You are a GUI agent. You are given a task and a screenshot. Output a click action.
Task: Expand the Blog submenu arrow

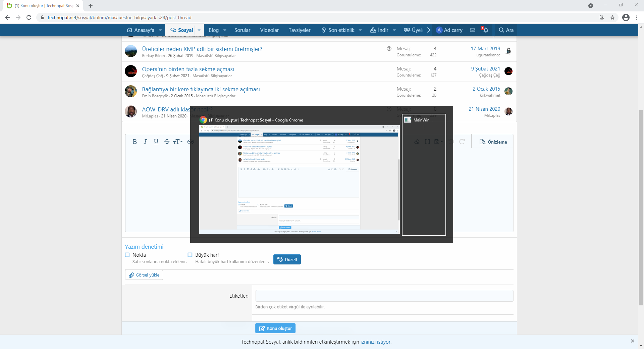225,30
